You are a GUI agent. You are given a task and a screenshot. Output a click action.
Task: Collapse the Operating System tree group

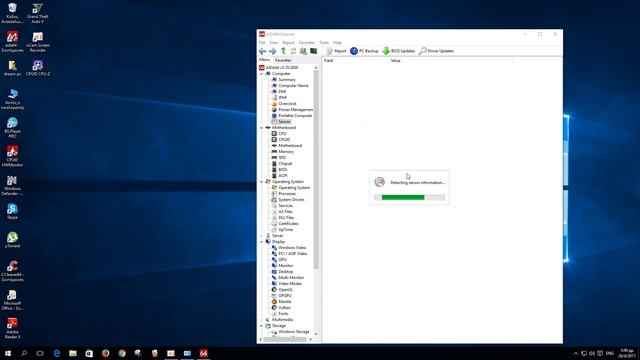pyautogui.click(x=262, y=182)
